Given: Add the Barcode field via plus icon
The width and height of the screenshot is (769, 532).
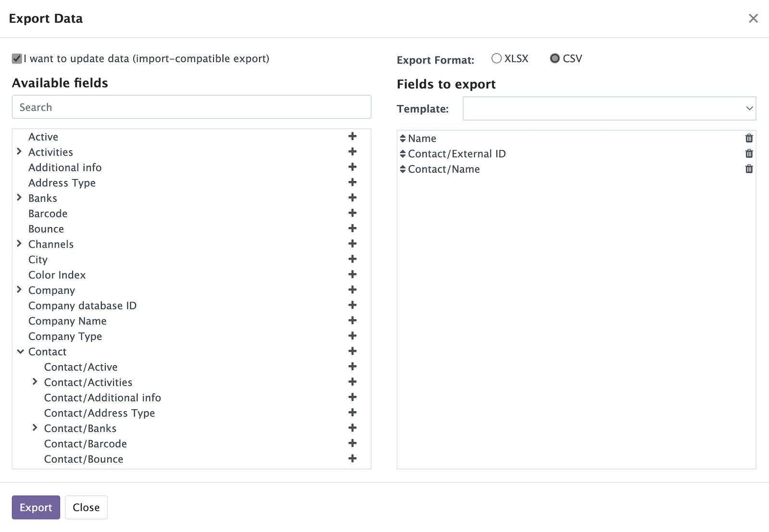Looking at the screenshot, I should pos(352,213).
